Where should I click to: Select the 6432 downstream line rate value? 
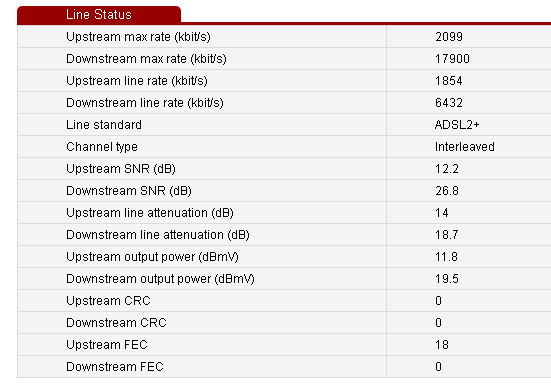(449, 103)
